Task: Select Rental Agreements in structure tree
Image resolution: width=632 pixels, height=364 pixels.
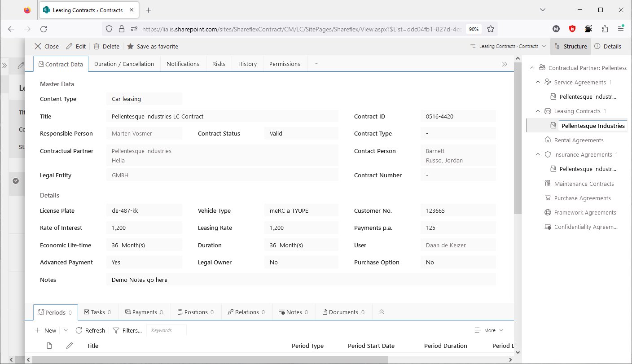Action: (x=579, y=140)
